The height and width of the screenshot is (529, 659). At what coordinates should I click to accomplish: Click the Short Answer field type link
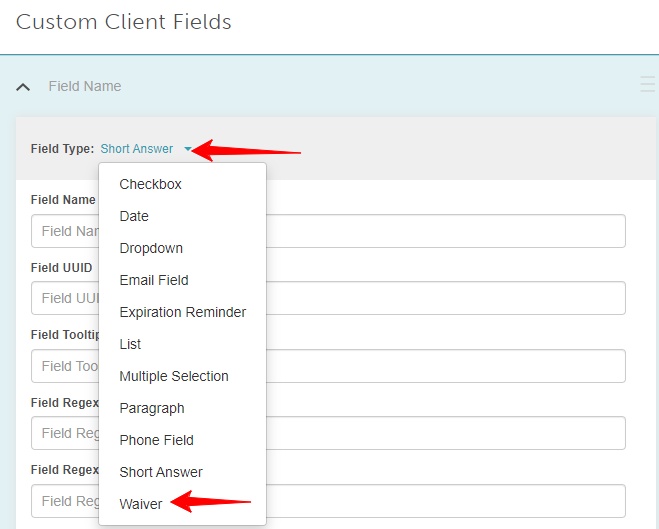coord(137,149)
